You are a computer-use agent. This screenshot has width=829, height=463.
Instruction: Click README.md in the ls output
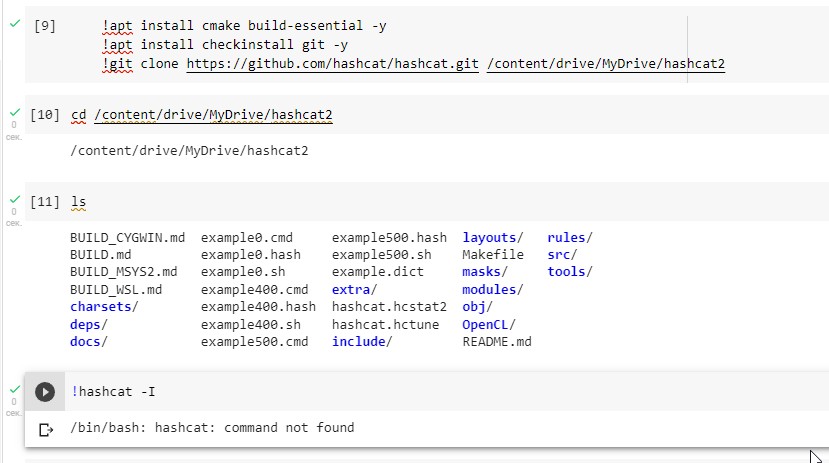[496, 342]
